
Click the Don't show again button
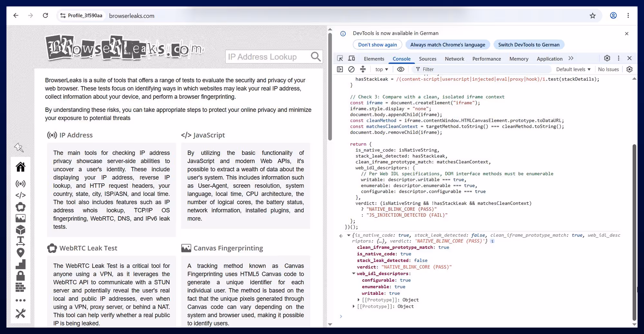377,45
